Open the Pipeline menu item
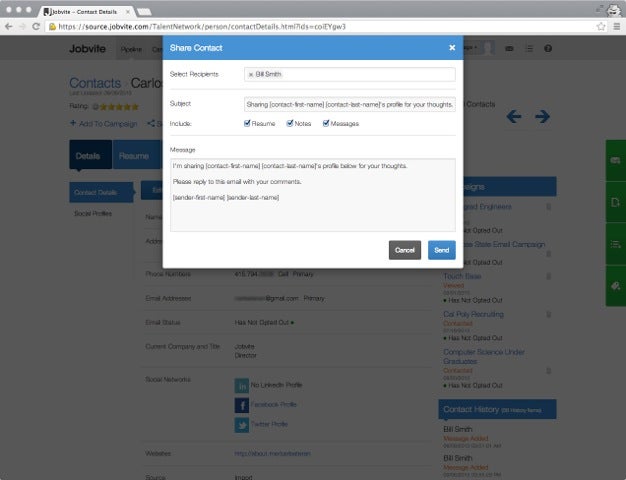Screen dimensions: 626x480 pyautogui.click(x=131, y=49)
